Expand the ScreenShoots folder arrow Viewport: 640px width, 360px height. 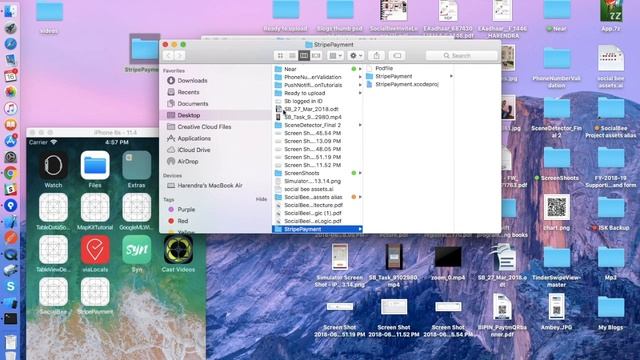pyautogui.click(x=360, y=173)
